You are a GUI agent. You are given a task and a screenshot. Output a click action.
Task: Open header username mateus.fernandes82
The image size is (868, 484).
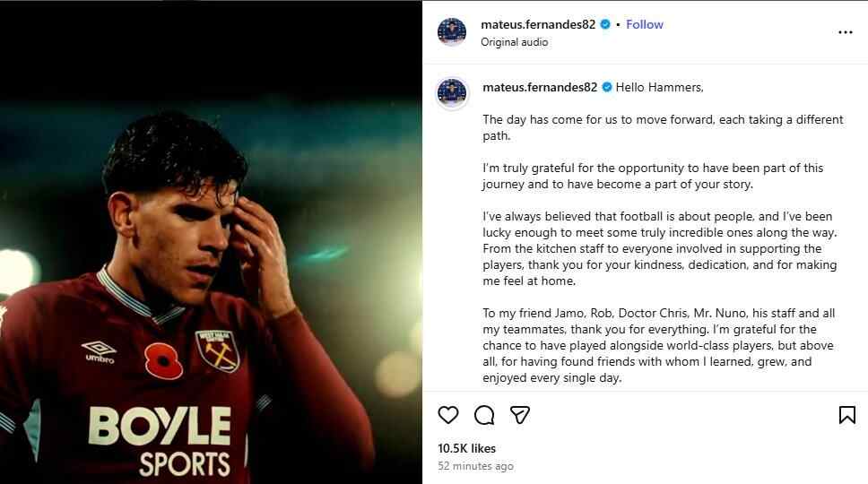pyautogui.click(x=538, y=24)
